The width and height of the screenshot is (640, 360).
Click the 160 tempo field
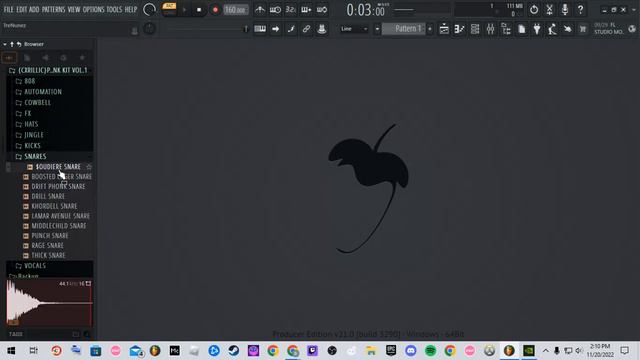click(x=236, y=9)
